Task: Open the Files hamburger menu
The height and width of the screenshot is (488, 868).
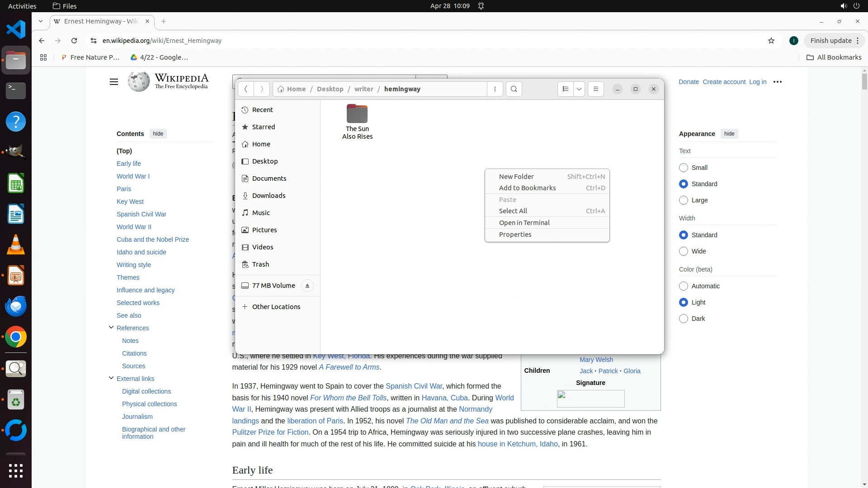Action: pyautogui.click(x=595, y=89)
